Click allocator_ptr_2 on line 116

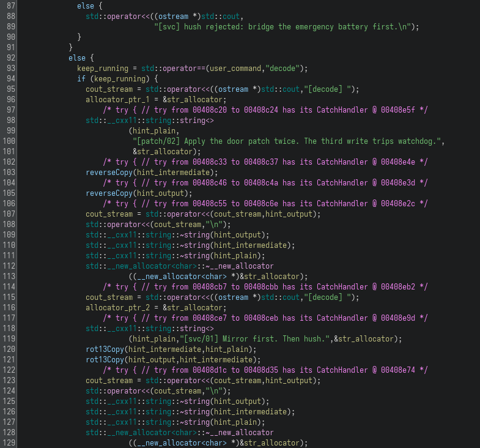point(117,307)
